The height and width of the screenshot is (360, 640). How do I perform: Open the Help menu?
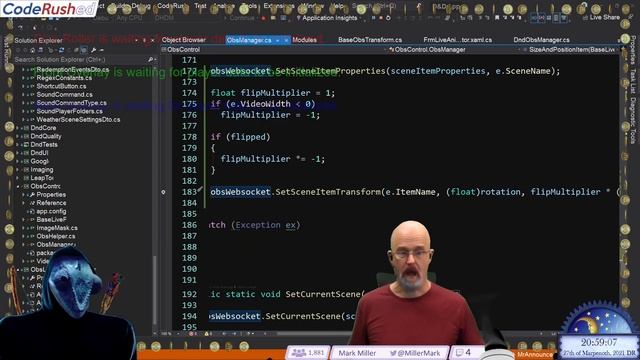pos(337,6)
